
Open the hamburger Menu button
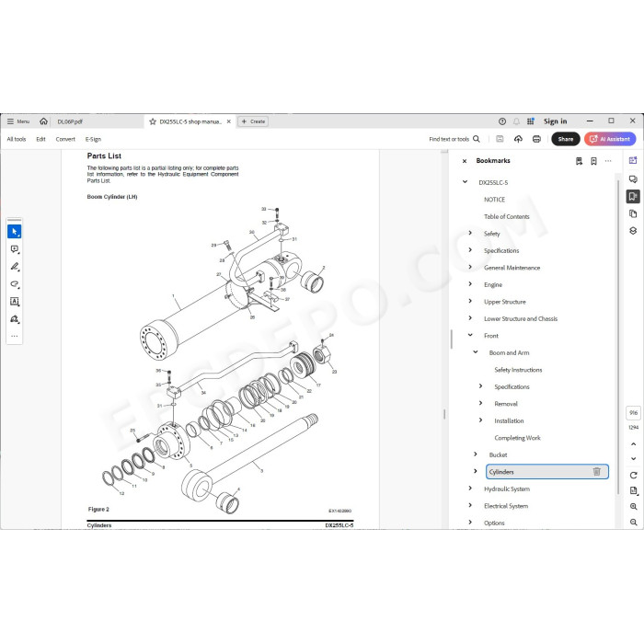[18, 121]
